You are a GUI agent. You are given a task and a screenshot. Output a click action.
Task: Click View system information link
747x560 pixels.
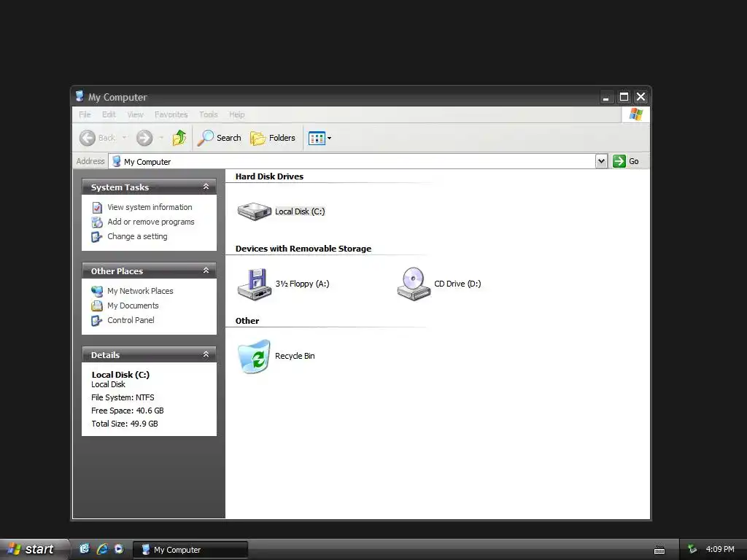click(x=150, y=207)
